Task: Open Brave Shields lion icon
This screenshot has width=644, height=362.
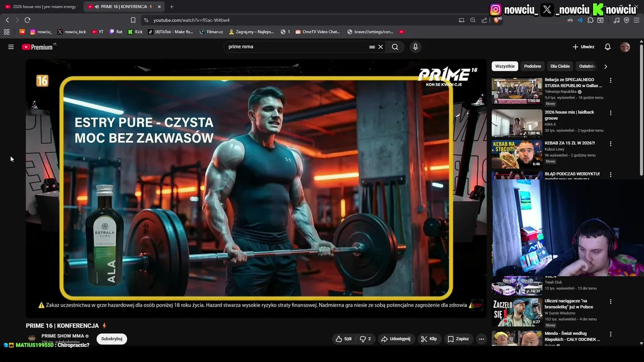Action: (x=497, y=20)
